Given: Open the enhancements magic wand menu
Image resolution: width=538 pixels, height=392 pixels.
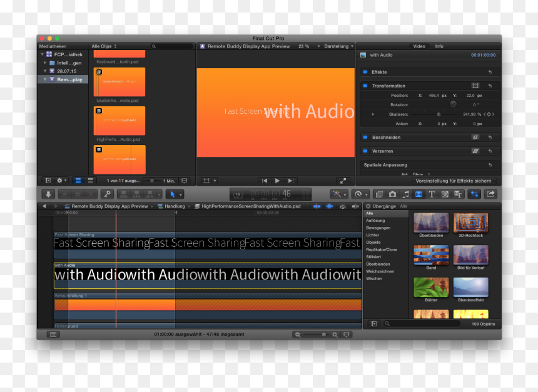Looking at the screenshot, I should (338, 194).
